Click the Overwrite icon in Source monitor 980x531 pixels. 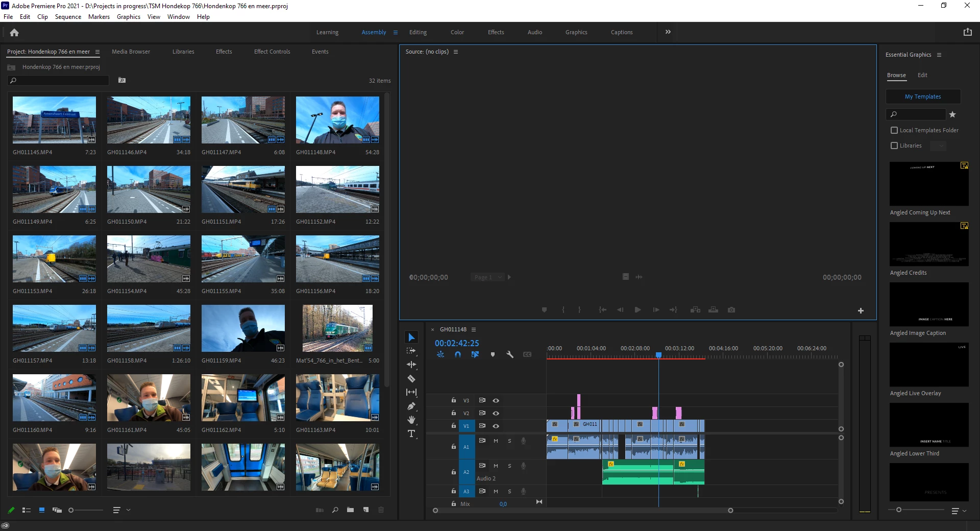click(714, 310)
